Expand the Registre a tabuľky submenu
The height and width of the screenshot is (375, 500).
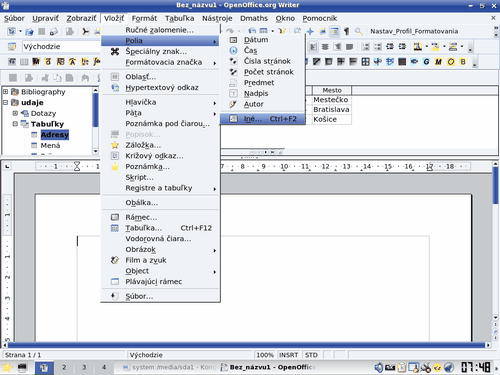pos(160,188)
